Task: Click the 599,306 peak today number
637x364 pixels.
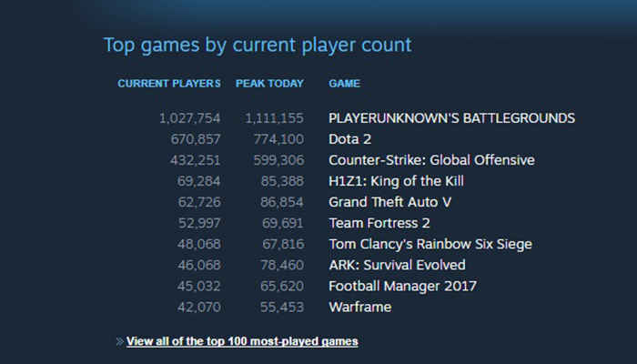Action: [x=274, y=160]
